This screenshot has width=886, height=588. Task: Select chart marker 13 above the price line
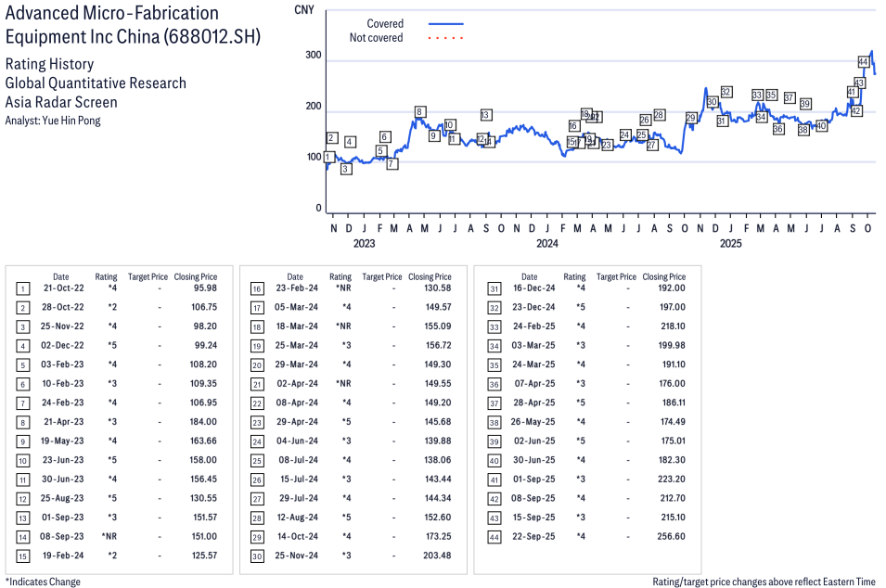click(486, 115)
